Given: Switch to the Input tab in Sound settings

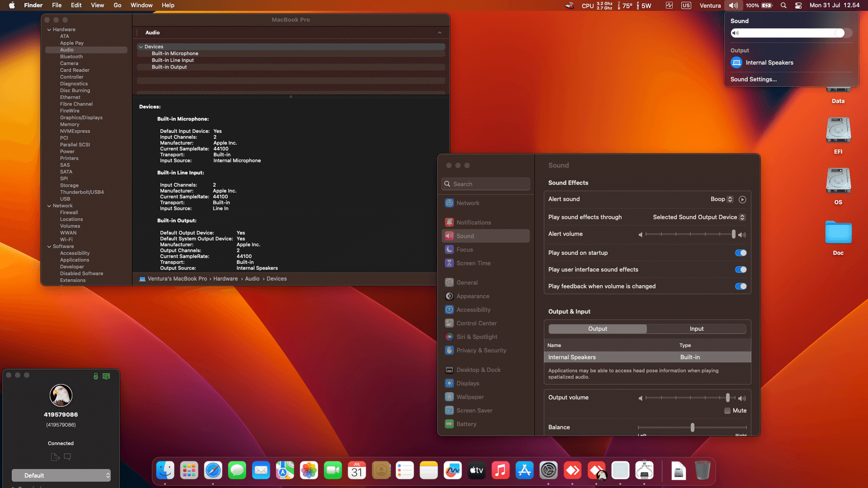Looking at the screenshot, I should (x=696, y=328).
